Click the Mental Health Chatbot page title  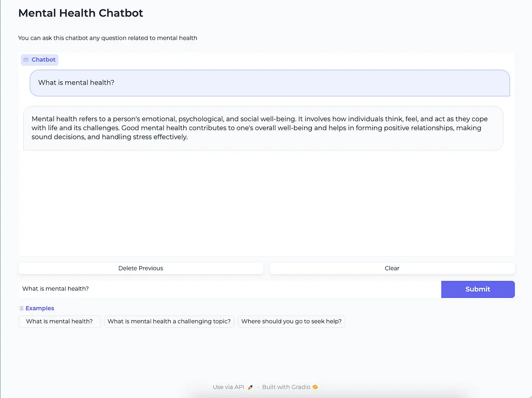[81, 13]
